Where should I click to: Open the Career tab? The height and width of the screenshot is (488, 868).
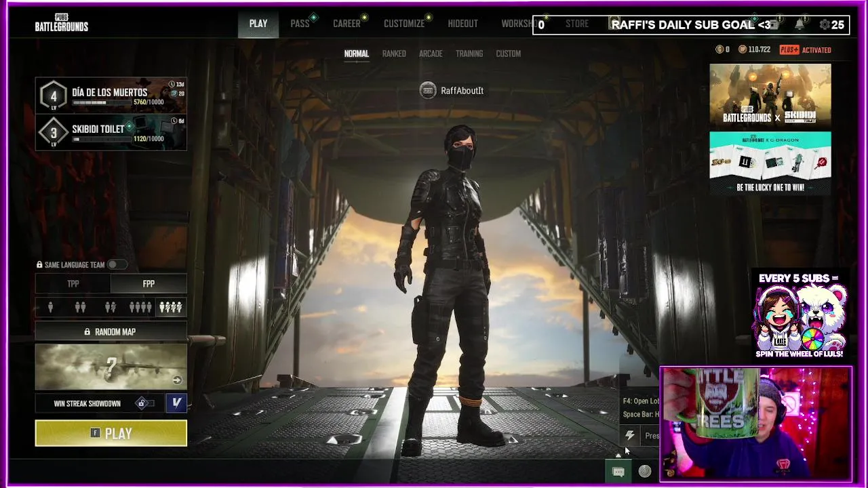(347, 24)
